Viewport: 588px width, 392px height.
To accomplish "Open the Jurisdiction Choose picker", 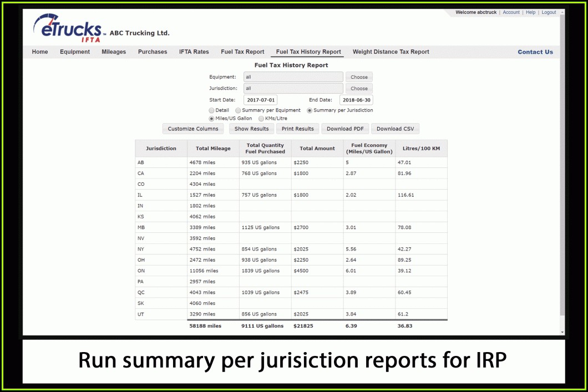I will click(x=359, y=88).
